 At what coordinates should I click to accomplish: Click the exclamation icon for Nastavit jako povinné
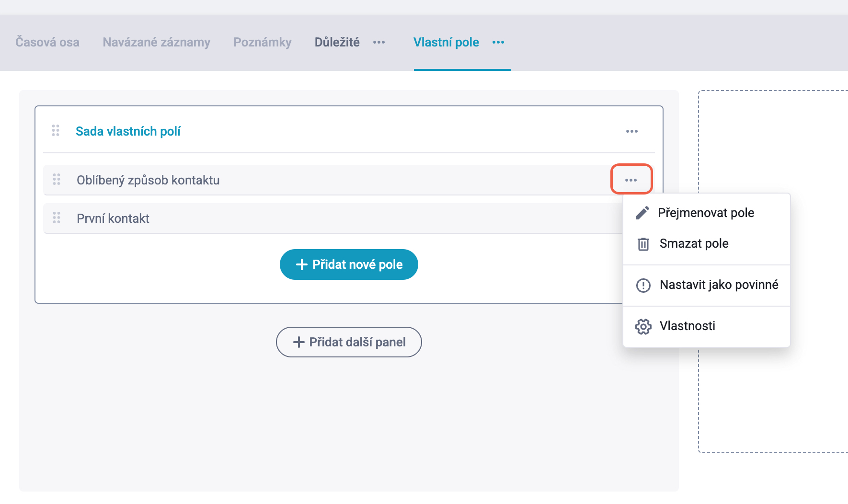pyautogui.click(x=643, y=285)
